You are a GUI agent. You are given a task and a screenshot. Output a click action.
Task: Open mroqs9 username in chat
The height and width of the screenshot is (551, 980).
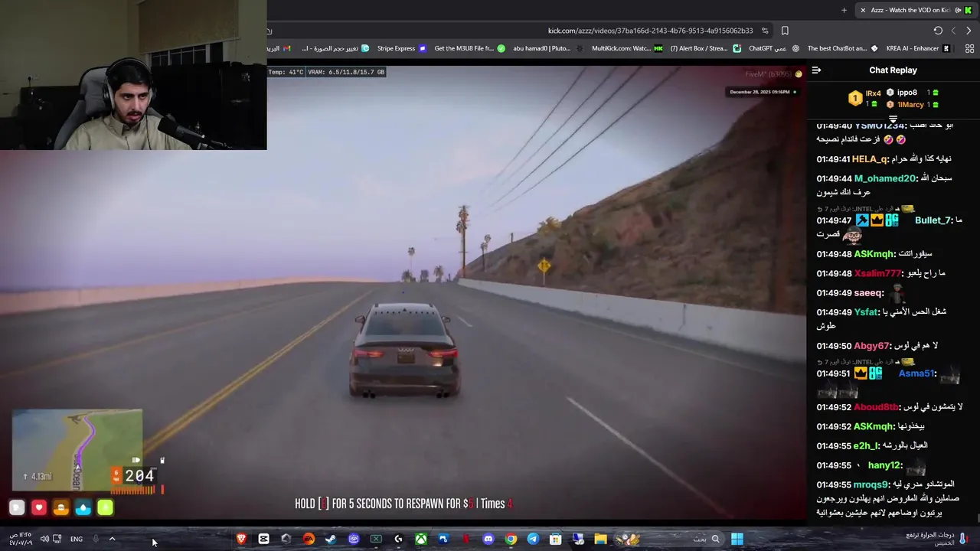point(871,484)
